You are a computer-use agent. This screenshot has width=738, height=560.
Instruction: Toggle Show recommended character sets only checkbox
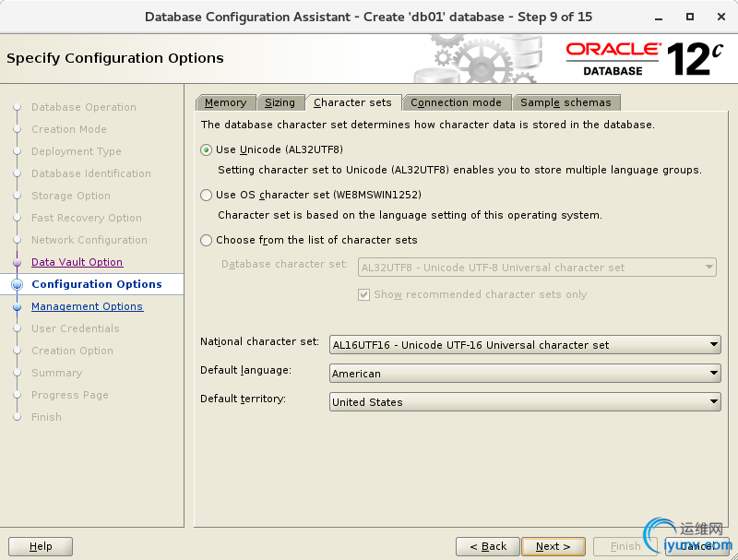363,295
